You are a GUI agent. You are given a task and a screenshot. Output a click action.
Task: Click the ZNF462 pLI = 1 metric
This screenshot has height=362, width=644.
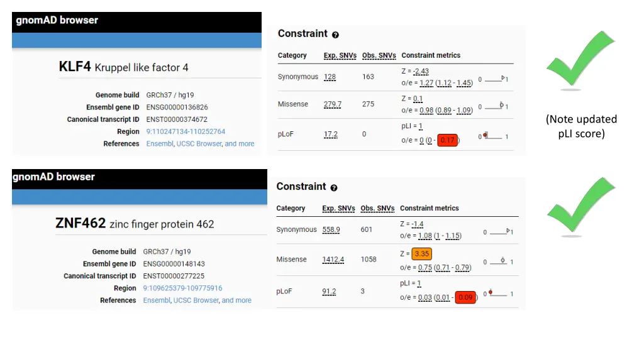[411, 283]
